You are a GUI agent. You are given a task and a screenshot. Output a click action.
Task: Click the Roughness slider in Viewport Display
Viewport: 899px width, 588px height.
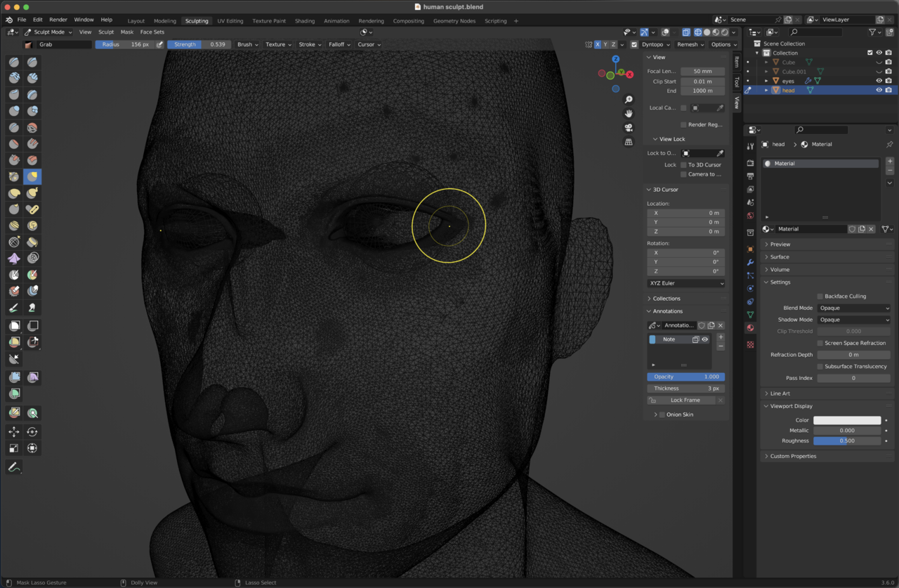847,441
